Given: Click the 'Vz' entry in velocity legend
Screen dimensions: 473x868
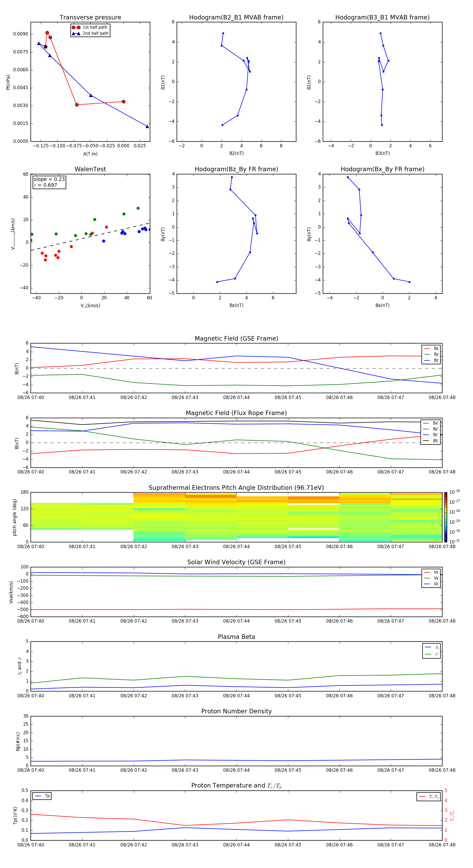Looking at the screenshot, I should point(431,584).
